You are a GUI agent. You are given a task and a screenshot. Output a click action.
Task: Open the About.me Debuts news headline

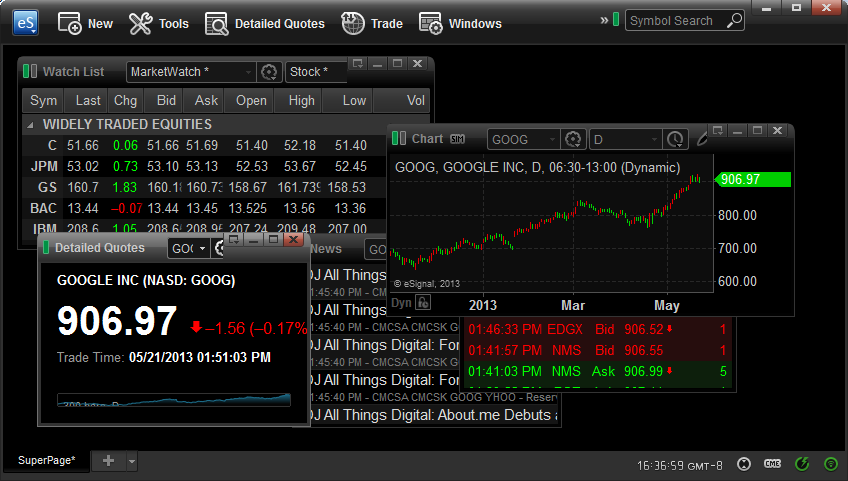434,415
